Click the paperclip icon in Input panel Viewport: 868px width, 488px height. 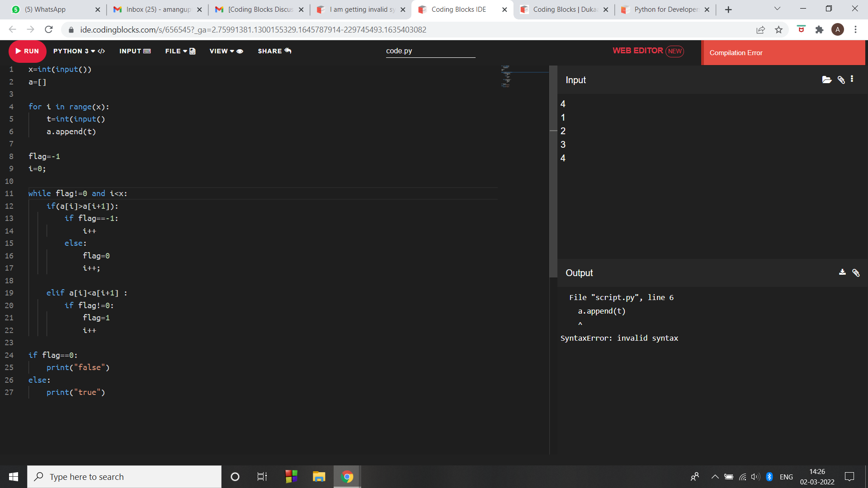[841, 80]
